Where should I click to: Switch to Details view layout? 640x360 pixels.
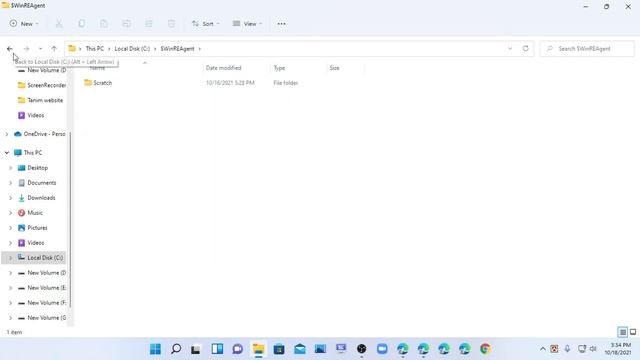pyautogui.click(x=622, y=332)
